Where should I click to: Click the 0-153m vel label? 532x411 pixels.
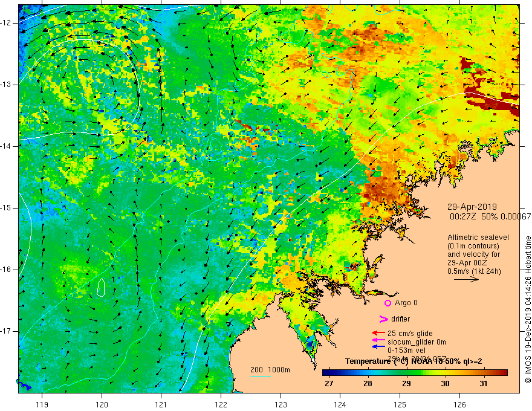tap(407, 351)
